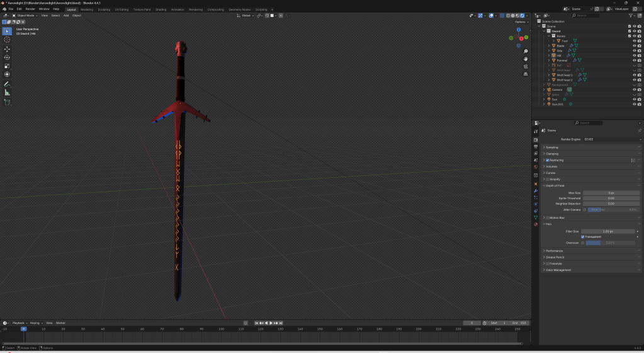Expand the Sampling panel
644x353 pixels.
[552, 148]
